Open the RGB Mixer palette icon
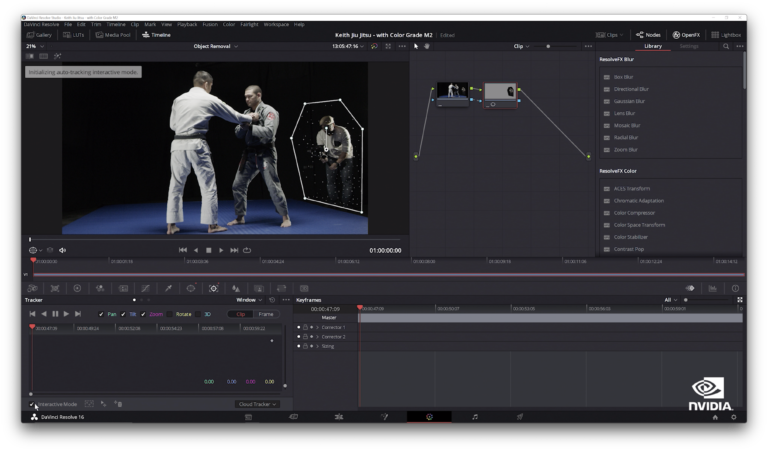This screenshot has width=768, height=451. pyautogui.click(x=100, y=288)
